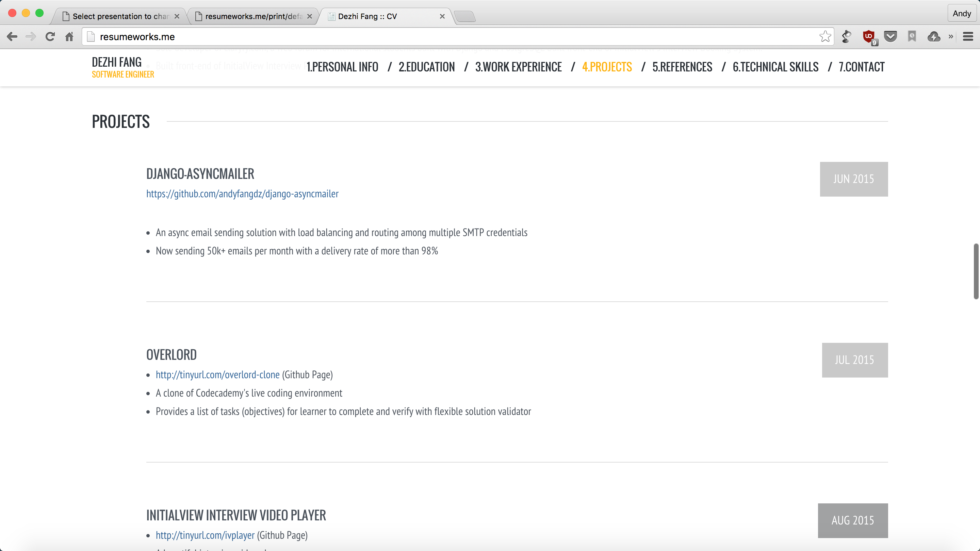980x551 pixels.
Task: Go to the browser home page
Action: pyautogui.click(x=69, y=36)
